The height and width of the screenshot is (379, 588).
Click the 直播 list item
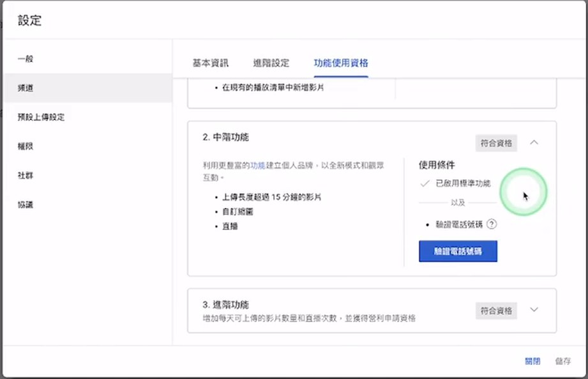click(x=230, y=226)
